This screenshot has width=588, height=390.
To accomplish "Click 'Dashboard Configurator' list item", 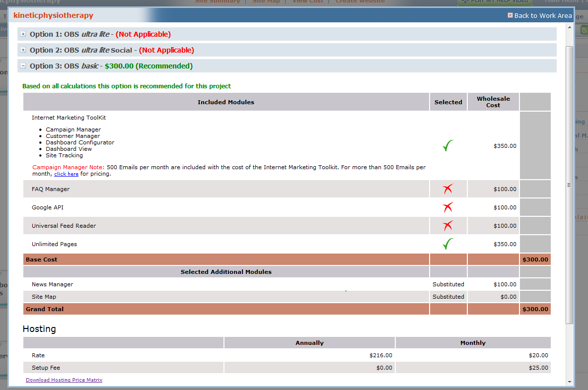I will [80, 142].
